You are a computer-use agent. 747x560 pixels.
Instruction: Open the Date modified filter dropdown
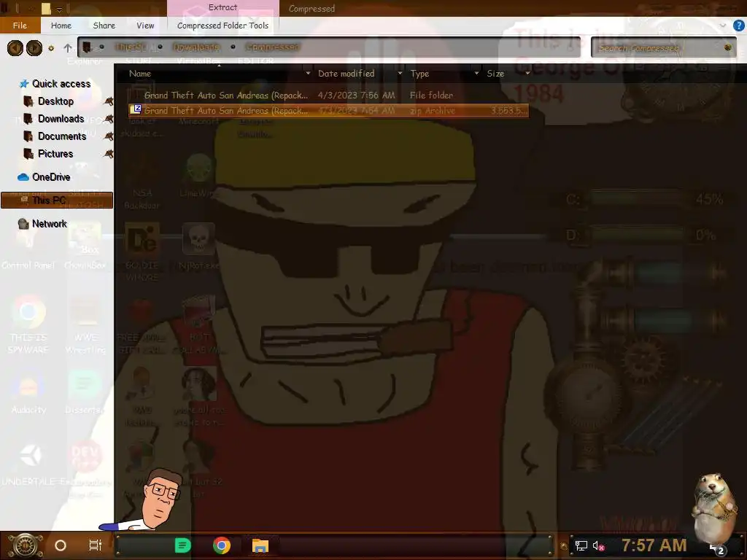(400, 74)
